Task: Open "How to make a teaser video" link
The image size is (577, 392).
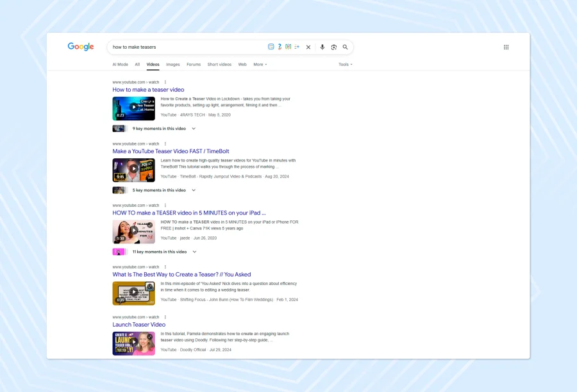Action: (148, 90)
